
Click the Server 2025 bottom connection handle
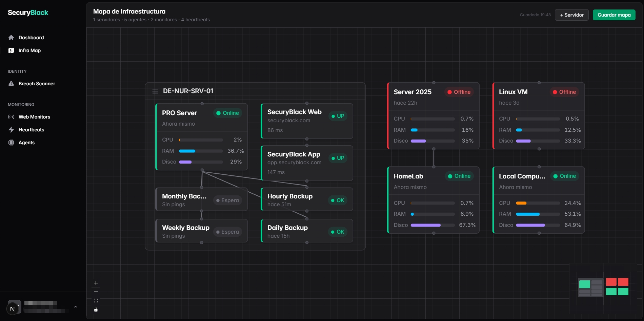click(x=434, y=149)
